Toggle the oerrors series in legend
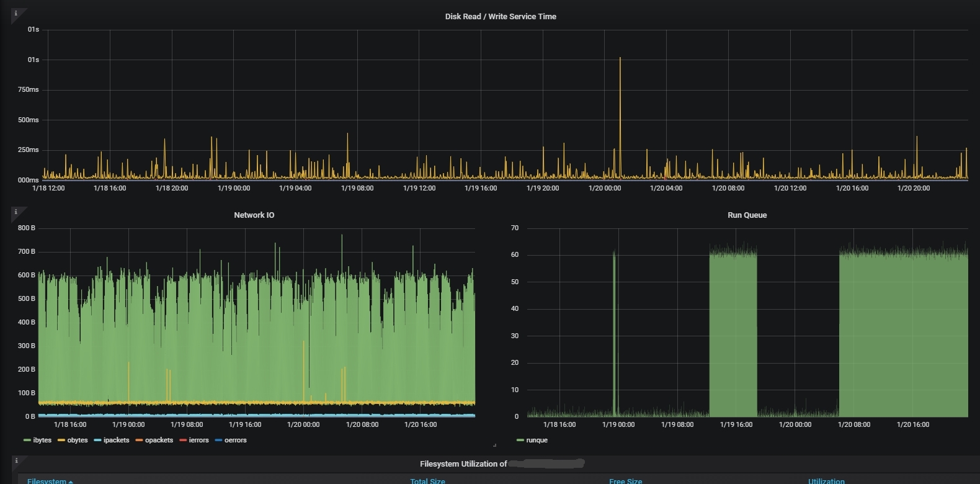The image size is (980, 484). point(235,440)
